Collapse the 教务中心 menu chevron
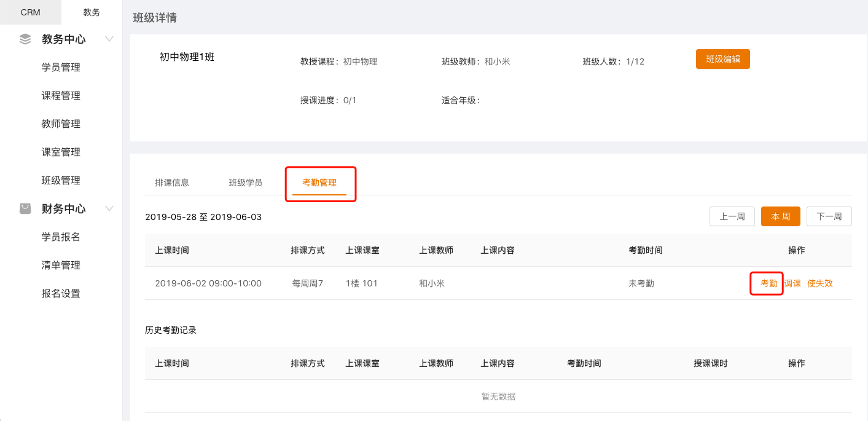The image size is (868, 421). pos(109,39)
